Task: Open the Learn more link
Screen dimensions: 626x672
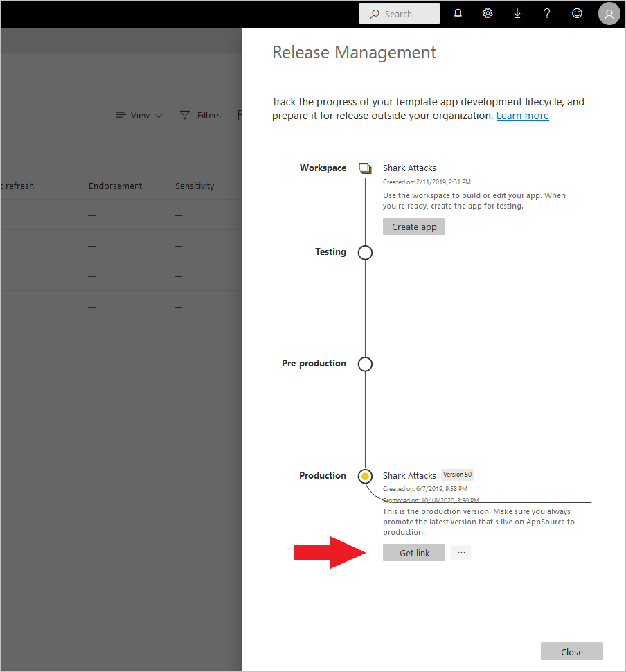Action: (x=522, y=115)
